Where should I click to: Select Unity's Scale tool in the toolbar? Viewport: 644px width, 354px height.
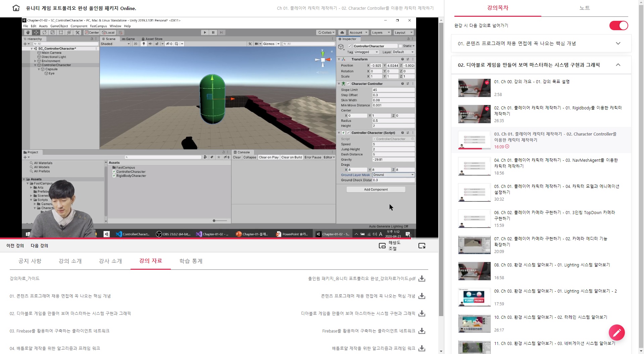coord(53,33)
